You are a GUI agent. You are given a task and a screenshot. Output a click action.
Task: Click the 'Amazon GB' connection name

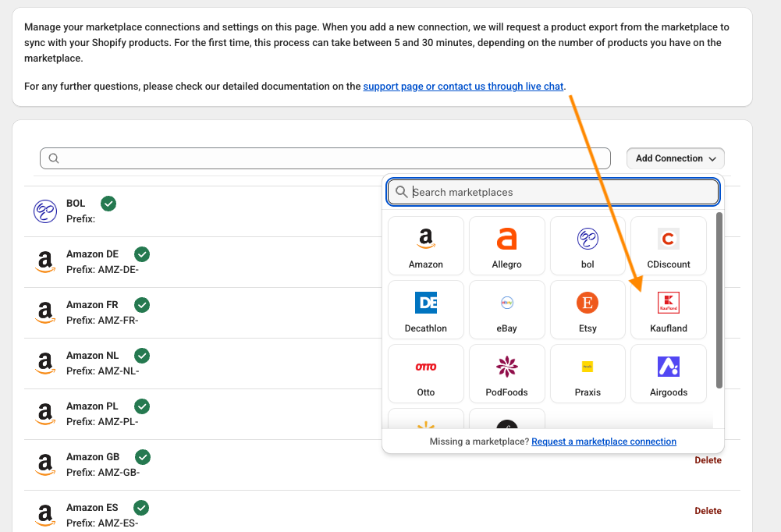click(93, 457)
